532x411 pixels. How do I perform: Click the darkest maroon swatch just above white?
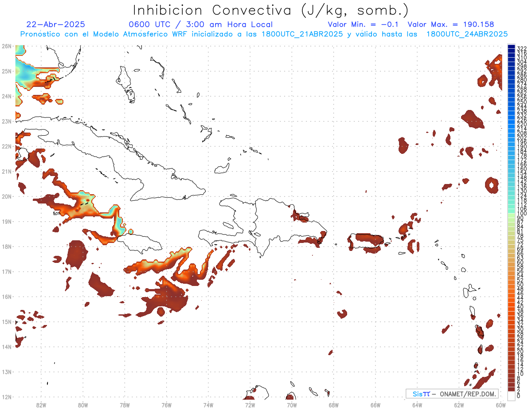coord(512,389)
